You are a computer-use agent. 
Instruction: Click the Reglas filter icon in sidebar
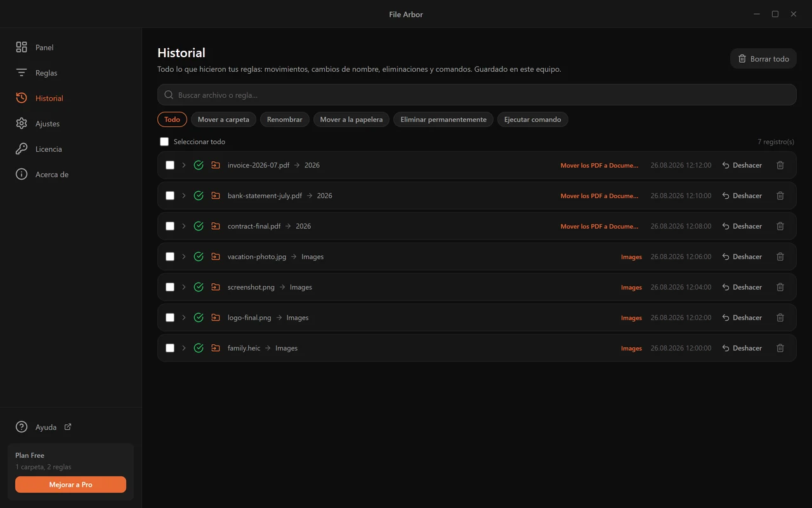tap(22, 72)
